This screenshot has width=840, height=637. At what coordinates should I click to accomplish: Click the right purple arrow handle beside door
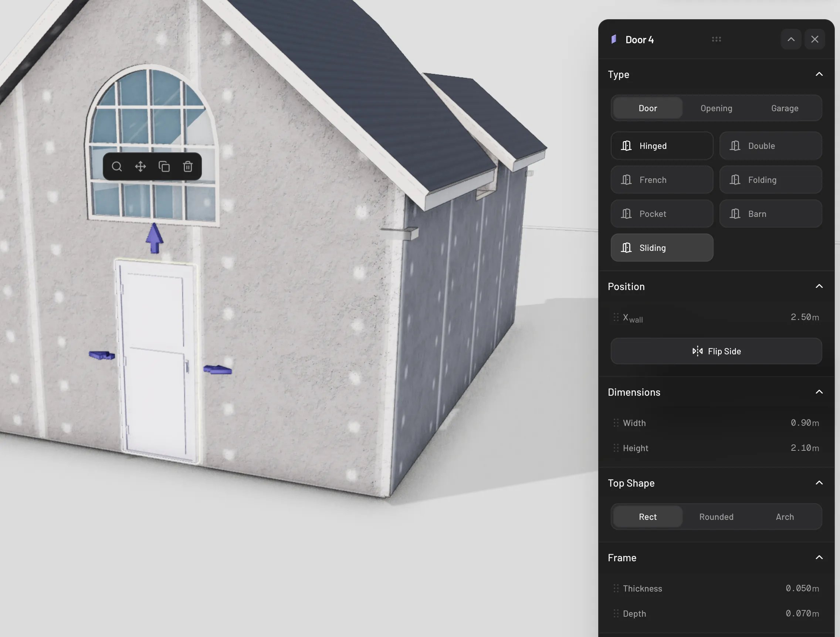218,369
